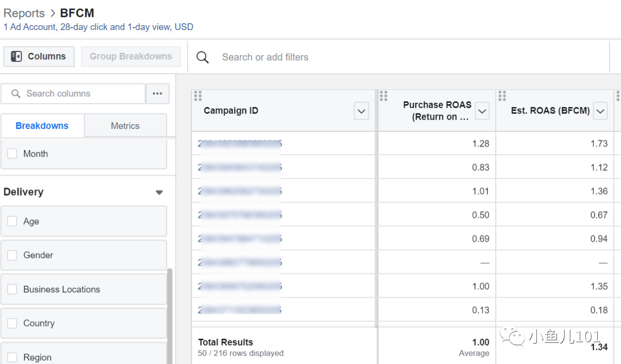Go back to Reports breadcrumb

[24, 13]
